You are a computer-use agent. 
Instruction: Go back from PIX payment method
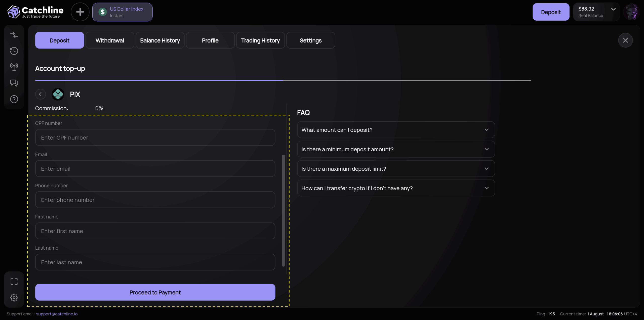tap(41, 94)
